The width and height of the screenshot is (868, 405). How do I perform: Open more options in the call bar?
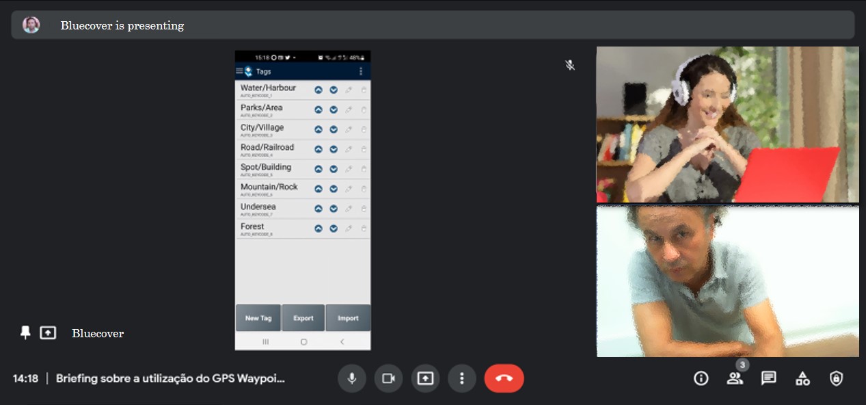tap(462, 378)
